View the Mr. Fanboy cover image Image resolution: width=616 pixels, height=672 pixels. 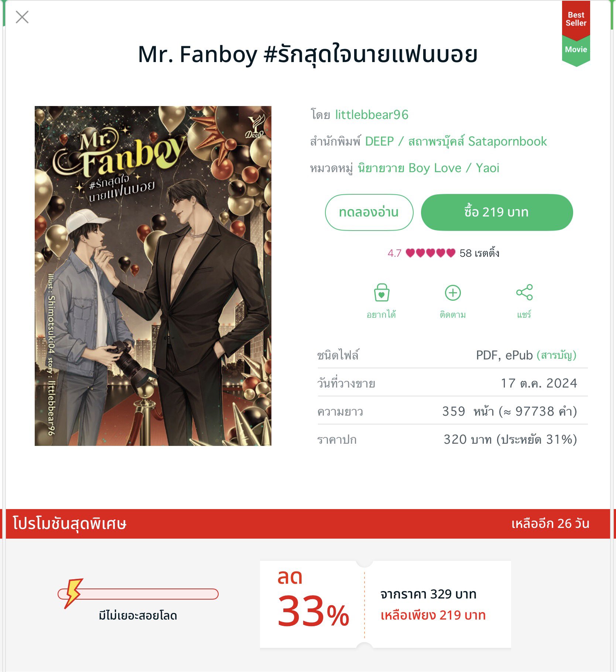[153, 276]
